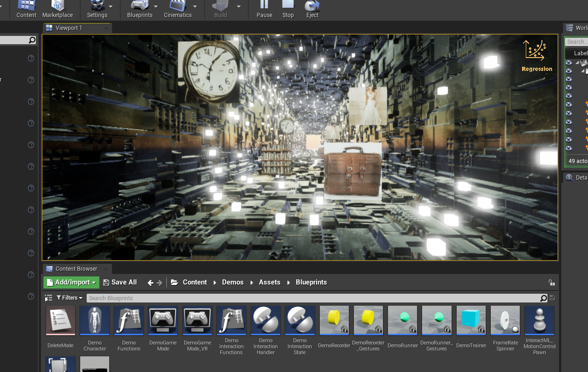Toggle visibility of the first World Outliner item
588x372 pixels.
[569, 63]
